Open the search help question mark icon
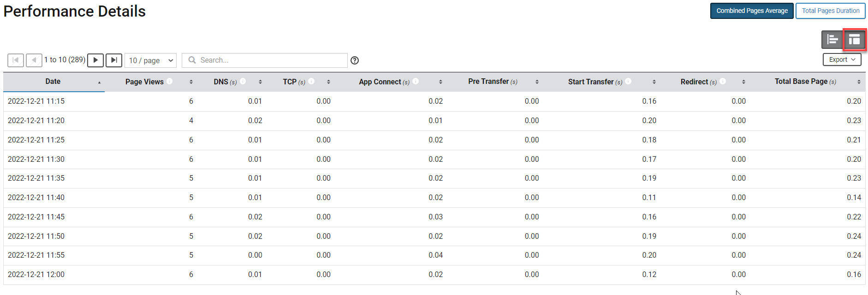Image resolution: width=868 pixels, height=295 pixels. pyautogui.click(x=355, y=60)
